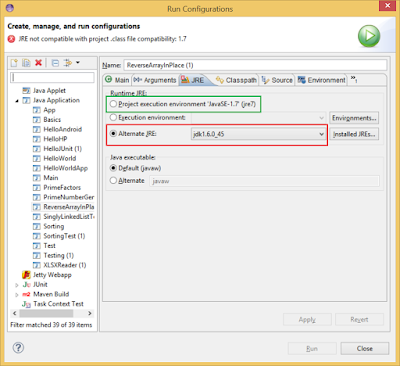Open the Alternate JRE jdk1.6.0_45 dropdown

[x=258, y=134]
